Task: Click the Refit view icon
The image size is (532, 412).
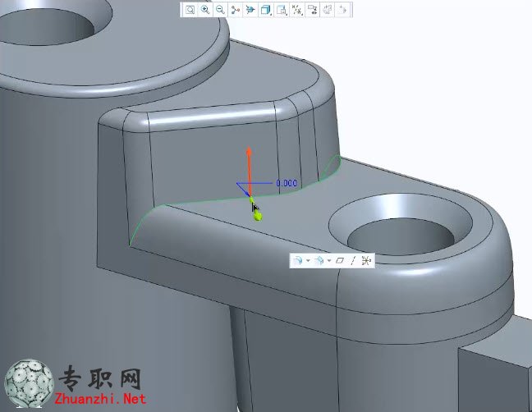Action: pyautogui.click(x=190, y=10)
